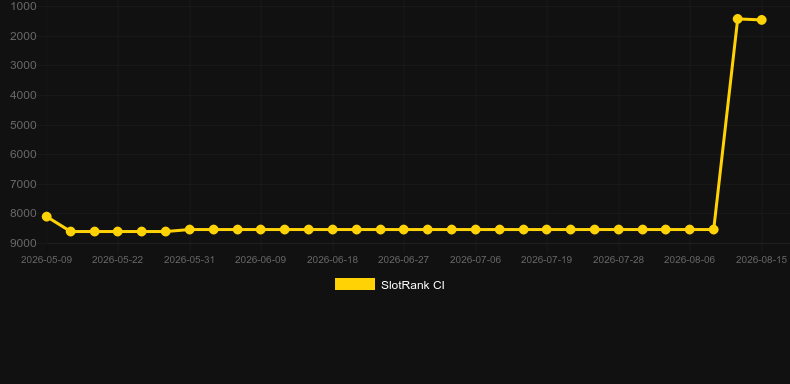This screenshot has width=790, height=384.
Task: Click the SlotRank CI legend label
Action: pyautogui.click(x=413, y=285)
